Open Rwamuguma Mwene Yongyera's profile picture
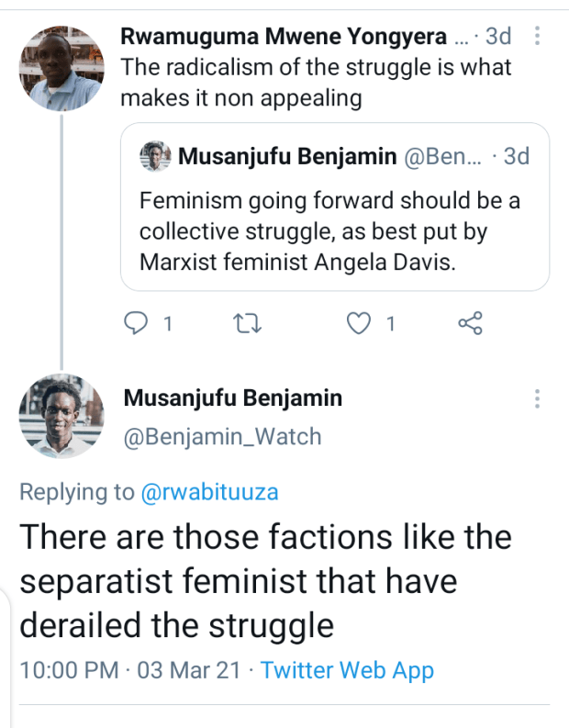The image size is (569, 728). 61,67
